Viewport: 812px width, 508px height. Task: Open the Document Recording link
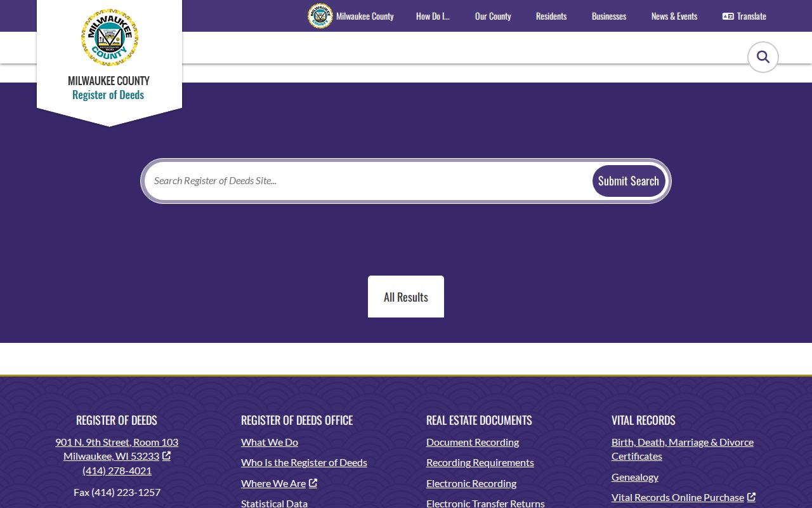point(473,442)
